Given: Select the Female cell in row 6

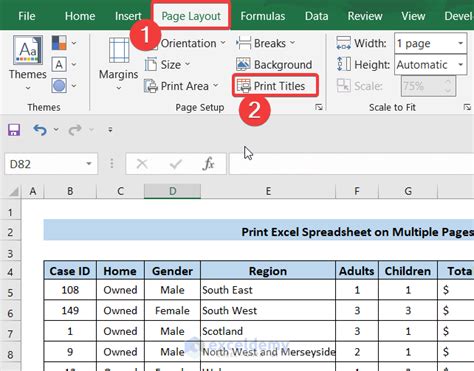Looking at the screenshot, I should click(172, 310).
